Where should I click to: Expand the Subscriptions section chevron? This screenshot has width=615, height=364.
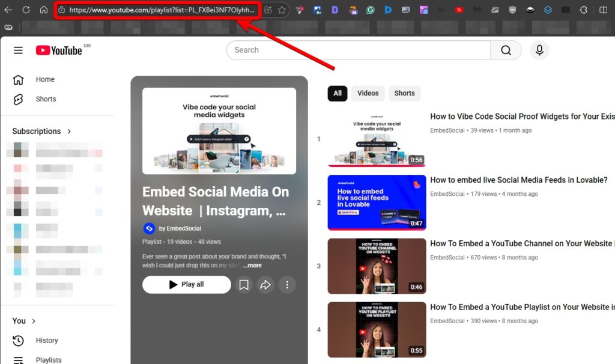[70, 131]
